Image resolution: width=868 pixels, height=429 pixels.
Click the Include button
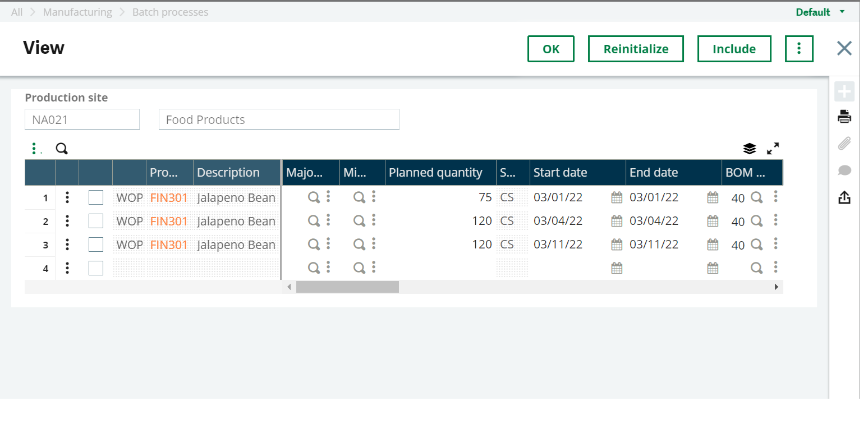tap(734, 49)
